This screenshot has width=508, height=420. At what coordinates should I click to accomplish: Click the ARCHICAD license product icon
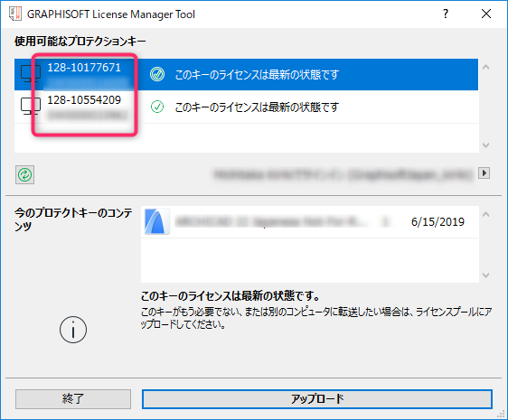point(157,221)
